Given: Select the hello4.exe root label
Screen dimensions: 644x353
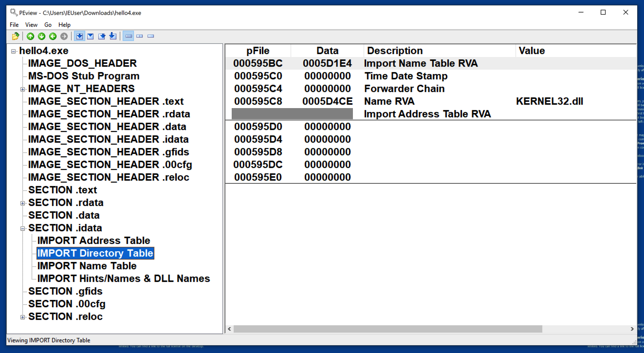Looking at the screenshot, I should click(x=44, y=51).
